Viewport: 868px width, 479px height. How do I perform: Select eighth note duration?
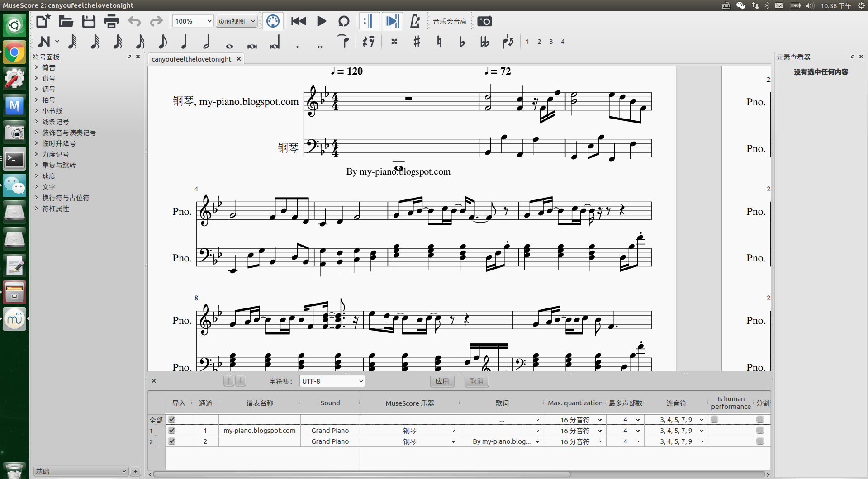coord(162,42)
